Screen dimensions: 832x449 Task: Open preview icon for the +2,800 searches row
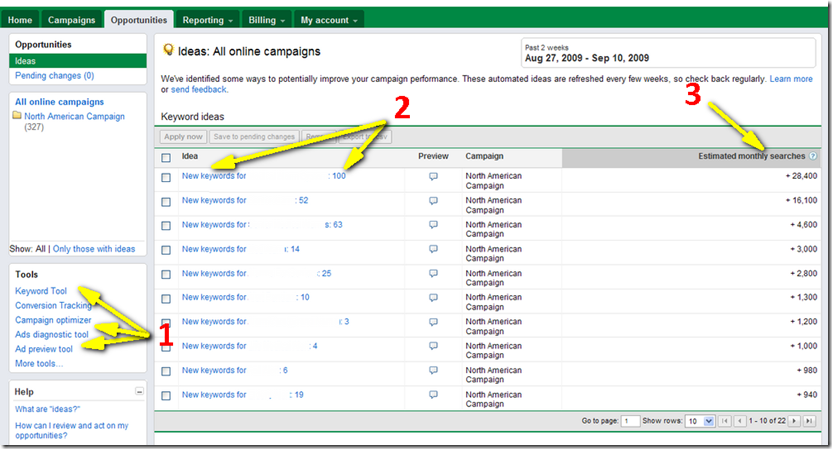coord(434,273)
